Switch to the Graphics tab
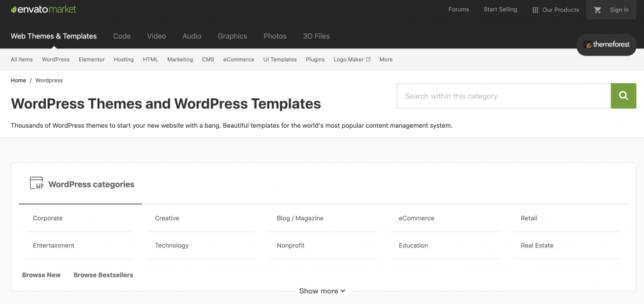The width and height of the screenshot is (644, 304). pos(232,36)
